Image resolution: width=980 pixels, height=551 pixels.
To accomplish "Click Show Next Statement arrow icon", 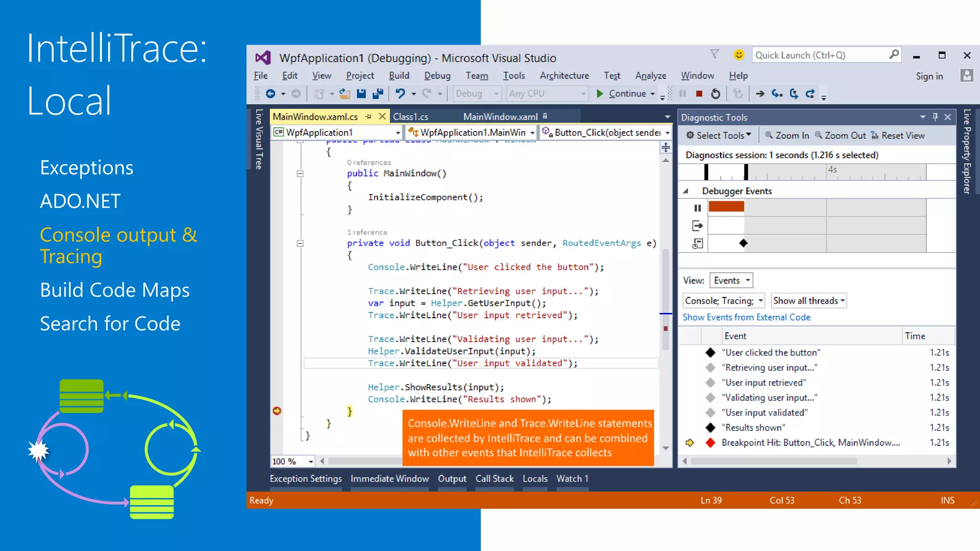I will click(x=760, y=94).
